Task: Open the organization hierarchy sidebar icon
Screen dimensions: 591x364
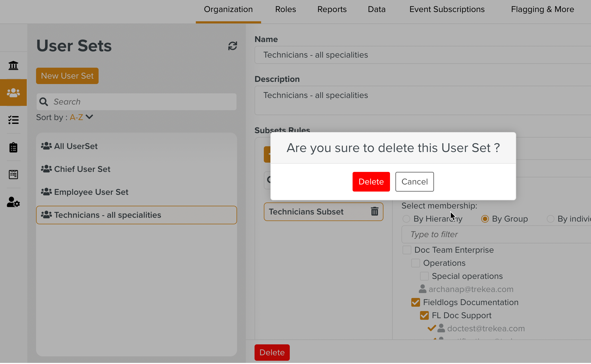Action: pos(13,65)
